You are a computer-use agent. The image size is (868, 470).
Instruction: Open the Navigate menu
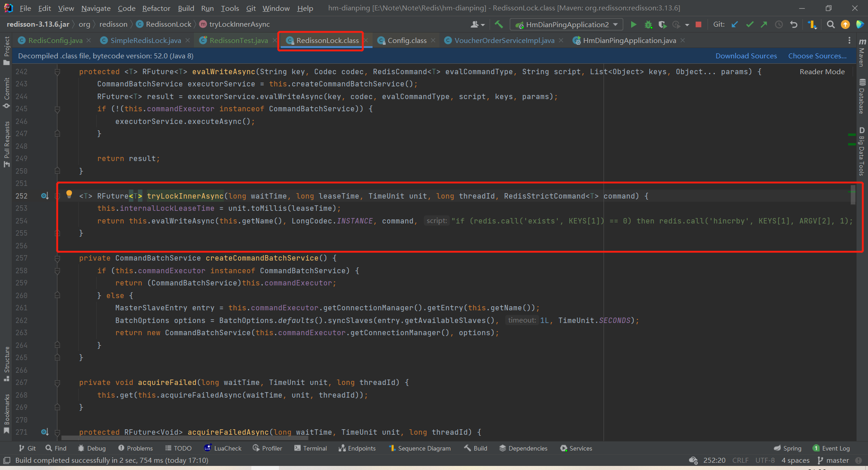[96, 8]
